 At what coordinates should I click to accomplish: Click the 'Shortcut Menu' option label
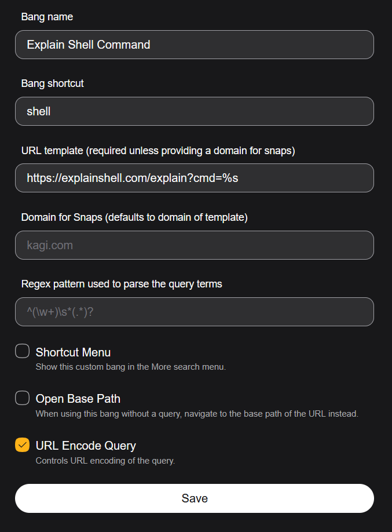[73, 352]
